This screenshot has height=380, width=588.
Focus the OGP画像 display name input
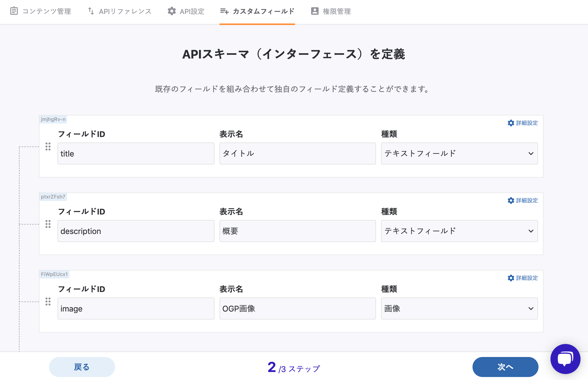pyautogui.click(x=297, y=308)
